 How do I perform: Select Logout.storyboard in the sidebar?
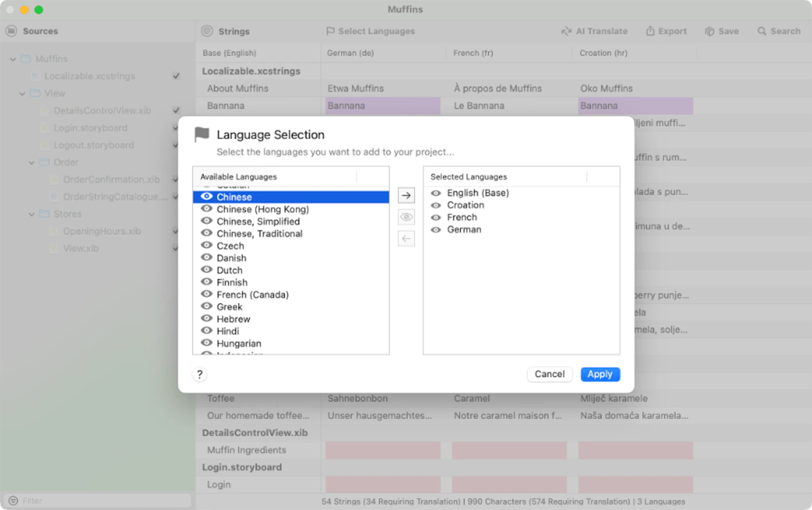[x=94, y=145]
